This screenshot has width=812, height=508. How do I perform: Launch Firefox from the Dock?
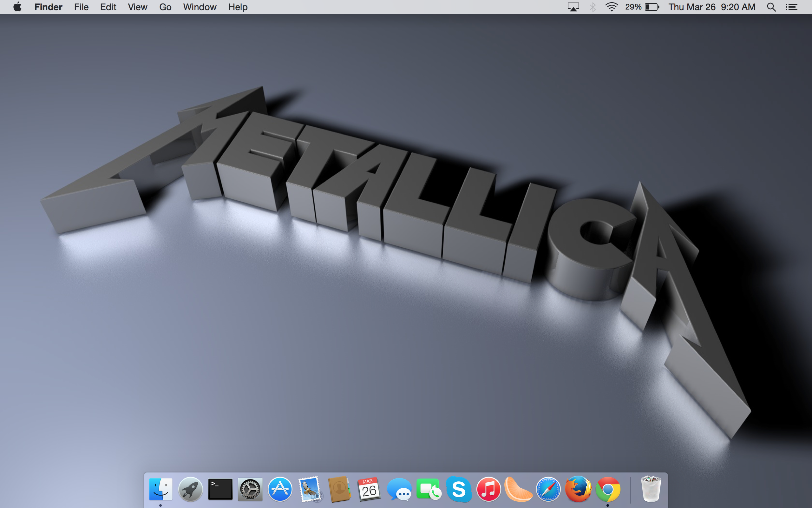pyautogui.click(x=578, y=489)
